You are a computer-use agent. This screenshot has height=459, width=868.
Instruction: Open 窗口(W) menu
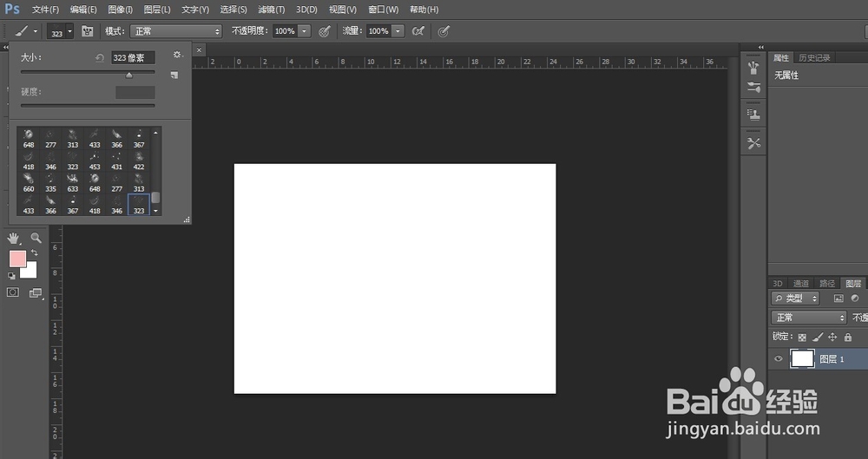(x=383, y=10)
